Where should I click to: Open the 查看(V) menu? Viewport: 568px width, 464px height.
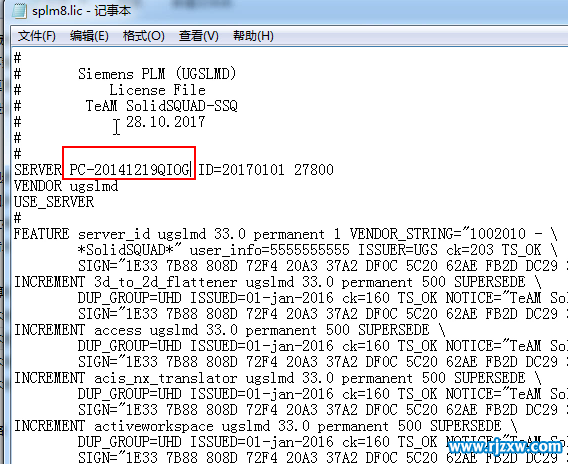tap(199, 36)
